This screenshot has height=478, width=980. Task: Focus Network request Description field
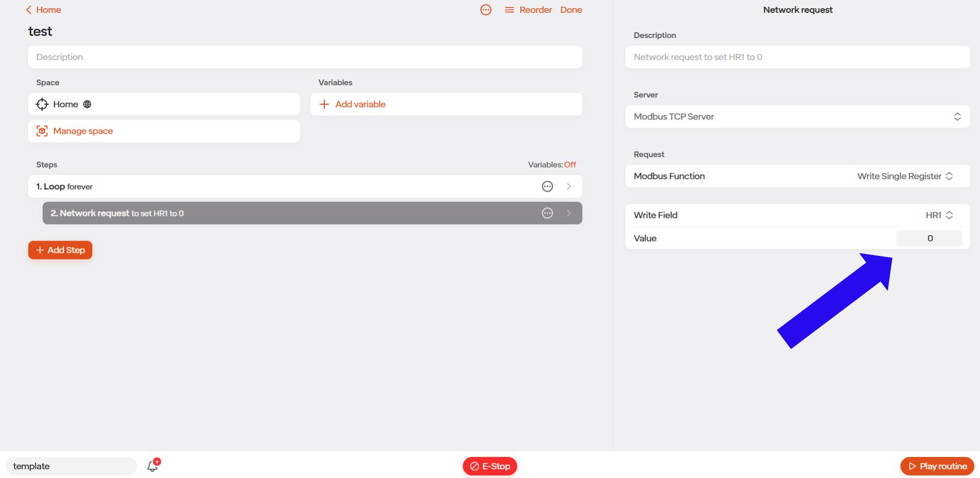pos(798,57)
